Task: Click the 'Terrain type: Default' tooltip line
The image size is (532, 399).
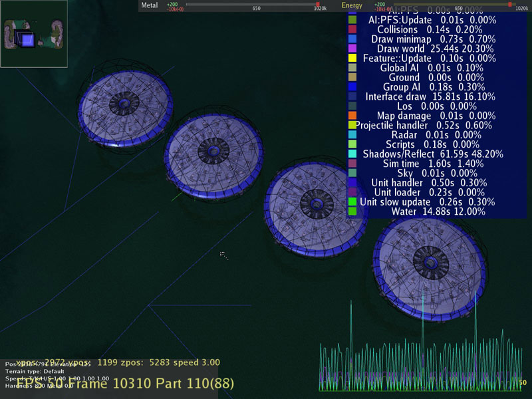Action: pyautogui.click(x=35, y=372)
